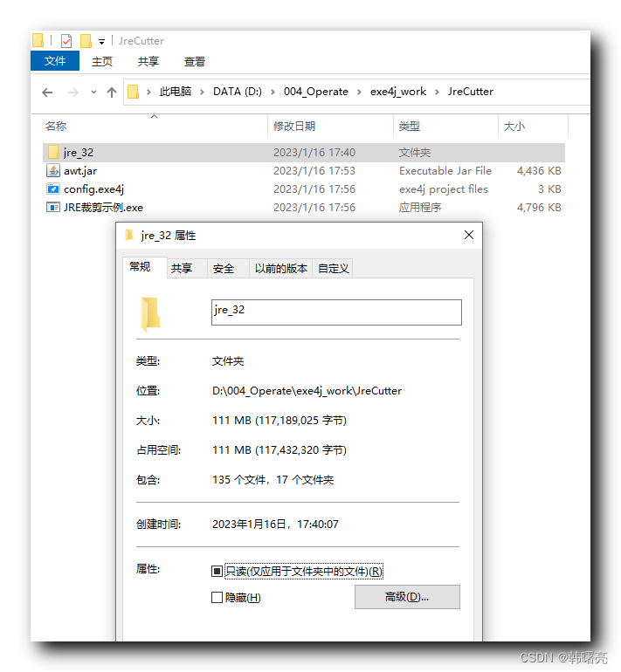
Task: Go up one folder level
Action: click(112, 93)
